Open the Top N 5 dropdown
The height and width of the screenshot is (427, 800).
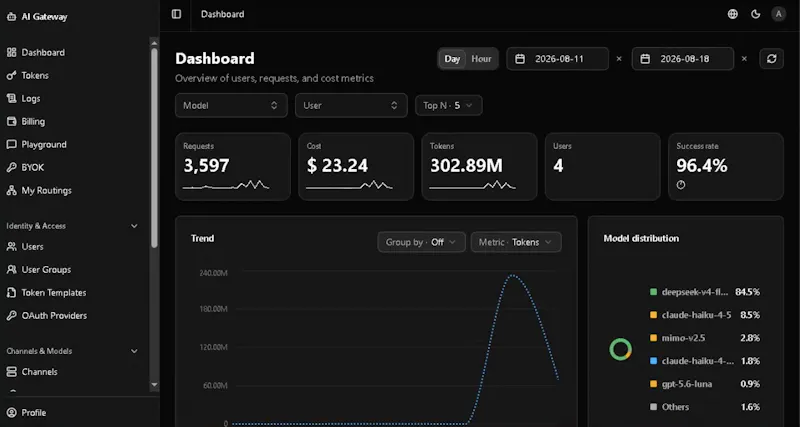tap(448, 105)
